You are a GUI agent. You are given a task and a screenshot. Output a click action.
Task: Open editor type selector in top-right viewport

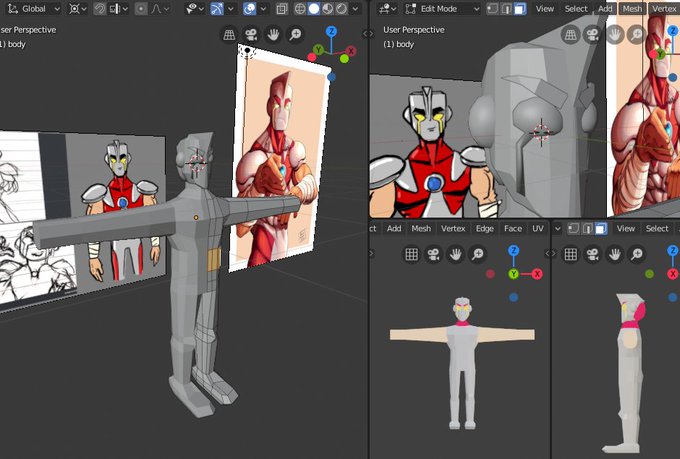click(x=387, y=9)
